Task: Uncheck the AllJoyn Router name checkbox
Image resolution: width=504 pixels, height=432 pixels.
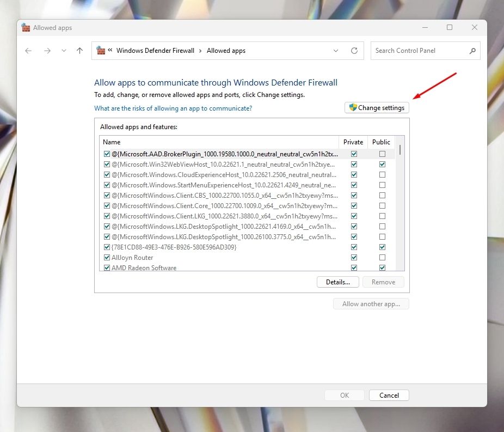Action: click(107, 258)
